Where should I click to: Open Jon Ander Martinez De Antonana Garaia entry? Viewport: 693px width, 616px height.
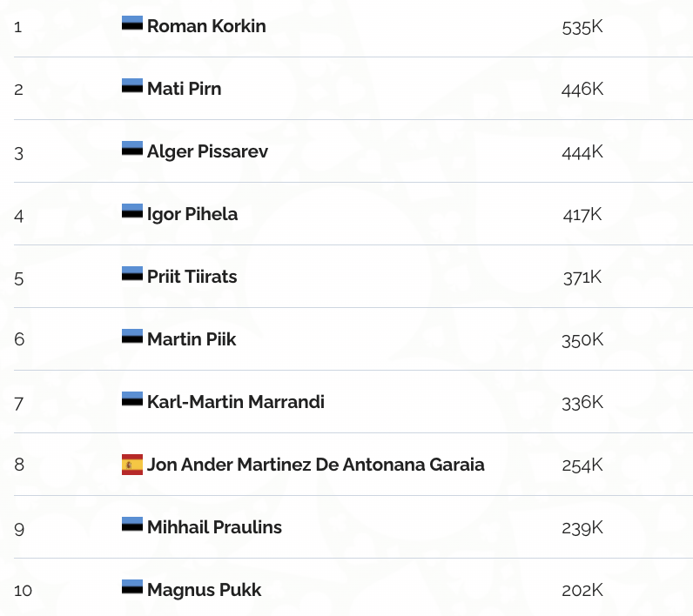315,465
